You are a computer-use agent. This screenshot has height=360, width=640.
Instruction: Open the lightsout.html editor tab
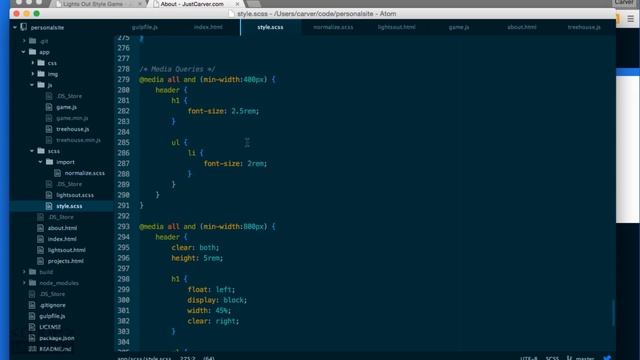pos(396,27)
